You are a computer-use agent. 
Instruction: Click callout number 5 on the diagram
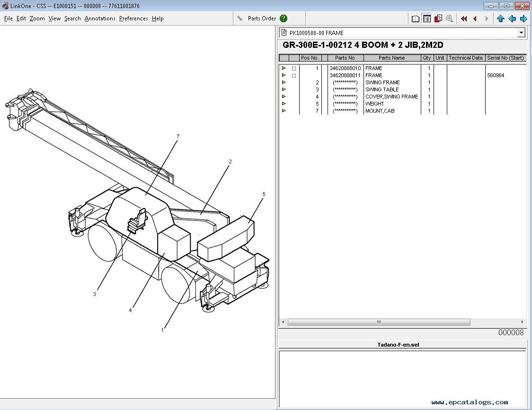pos(264,194)
